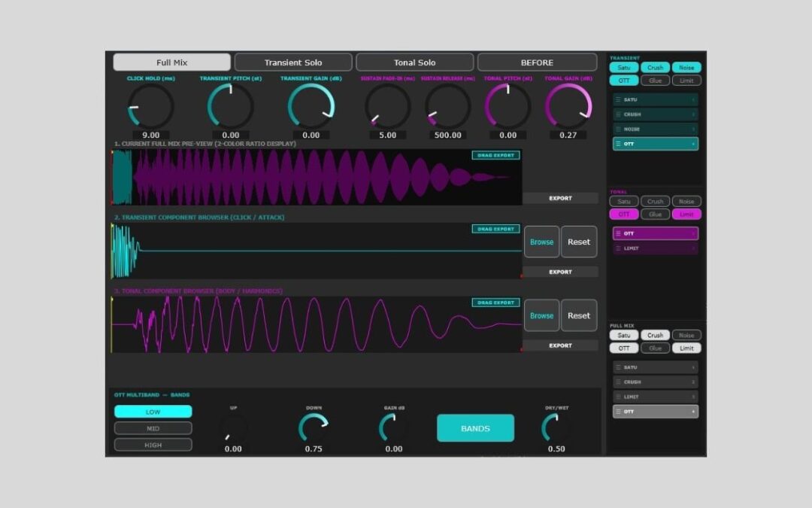Image resolution: width=812 pixels, height=508 pixels.
Task: Click the Transient Pitch knob
Action: click(231, 106)
